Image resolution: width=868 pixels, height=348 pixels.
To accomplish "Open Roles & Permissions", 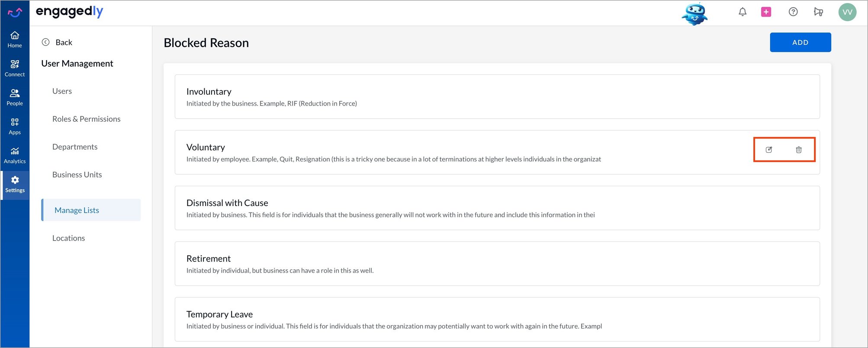I will tap(87, 119).
